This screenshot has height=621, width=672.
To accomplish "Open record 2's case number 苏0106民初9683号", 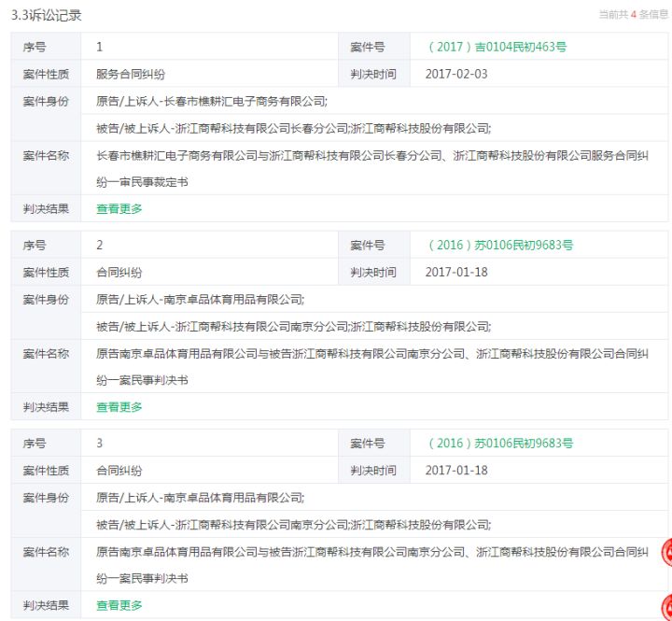I will pyautogui.click(x=499, y=246).
